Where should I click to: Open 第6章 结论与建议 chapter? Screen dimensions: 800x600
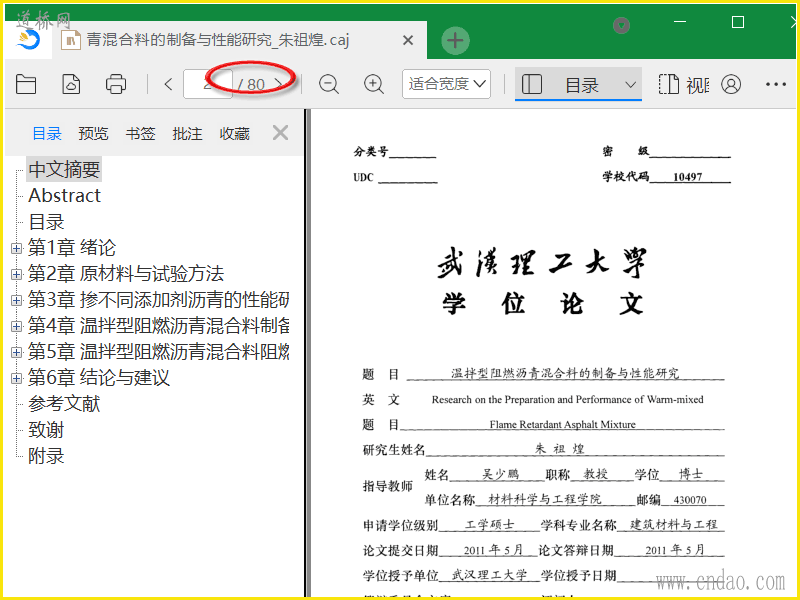point(98,378)
